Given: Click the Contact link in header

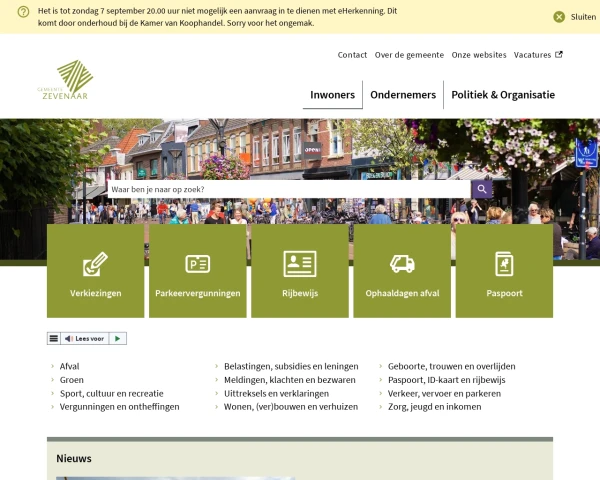Looking at the screenshot, I should click(x=352, y=55).
